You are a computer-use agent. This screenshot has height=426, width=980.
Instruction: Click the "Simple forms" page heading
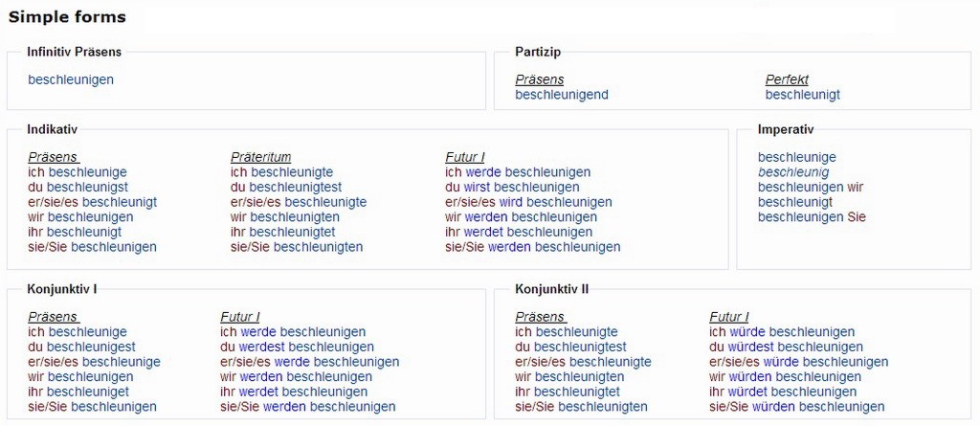[67, 17]
